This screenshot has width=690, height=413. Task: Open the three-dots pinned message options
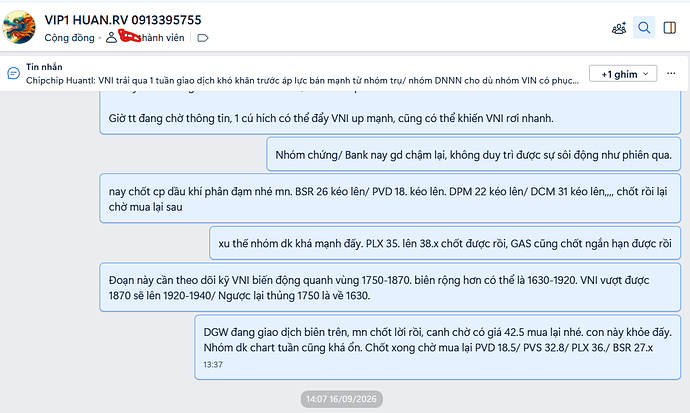coord(671,73)
